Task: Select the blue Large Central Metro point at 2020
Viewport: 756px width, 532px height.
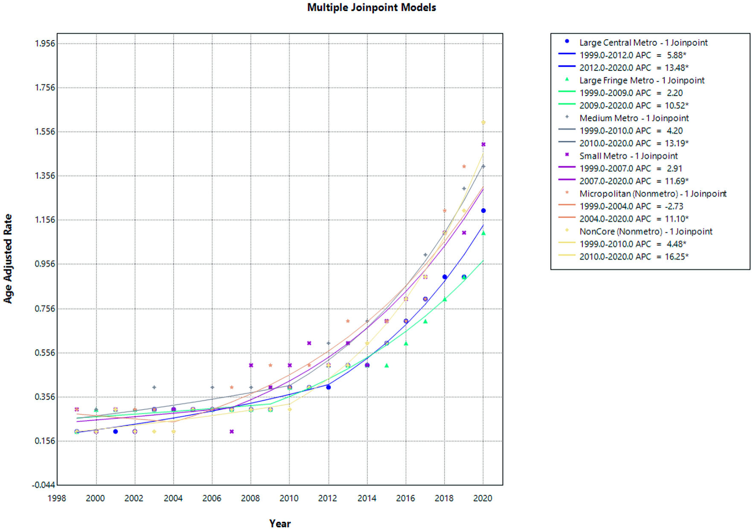Action: (483, 211)
